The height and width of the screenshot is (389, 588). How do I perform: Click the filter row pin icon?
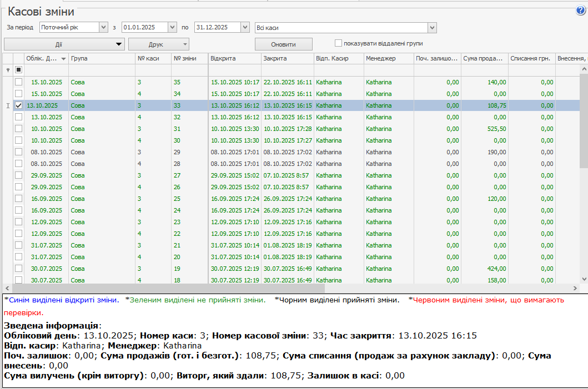[x=8, y=70]
